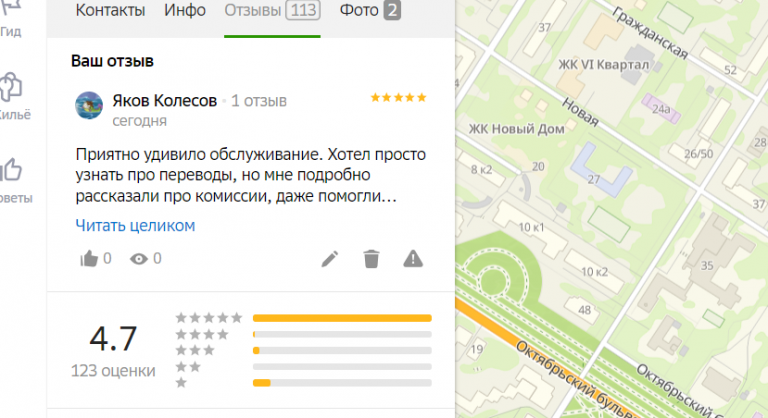This screenshot has height=418, width=768.
Task: Filter by one-star rating bar
Action: pyautogui.click(x=342, y=383)
